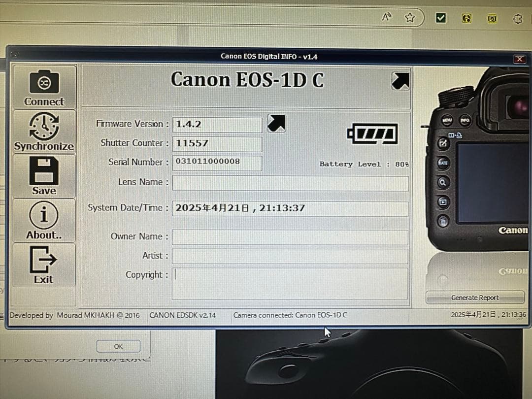Open the About.. info icon
The width and height of the screenshot is (532, 399).
44,215
